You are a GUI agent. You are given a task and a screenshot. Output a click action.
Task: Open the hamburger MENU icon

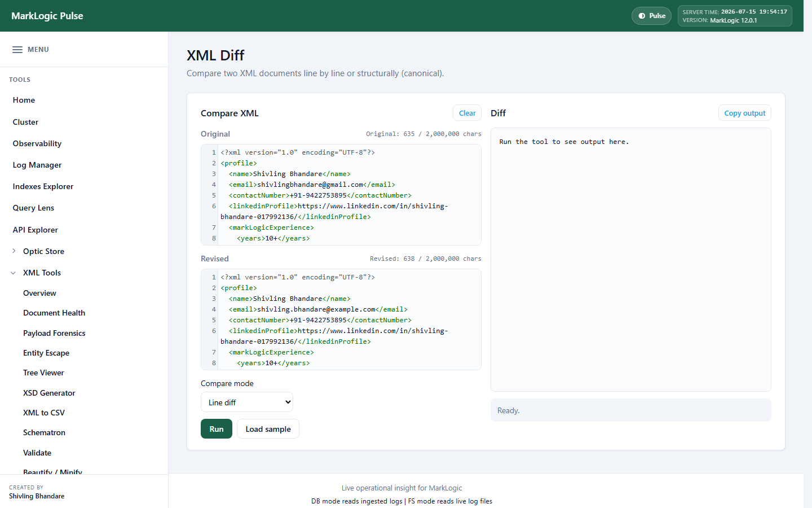[x=17, y=50]
